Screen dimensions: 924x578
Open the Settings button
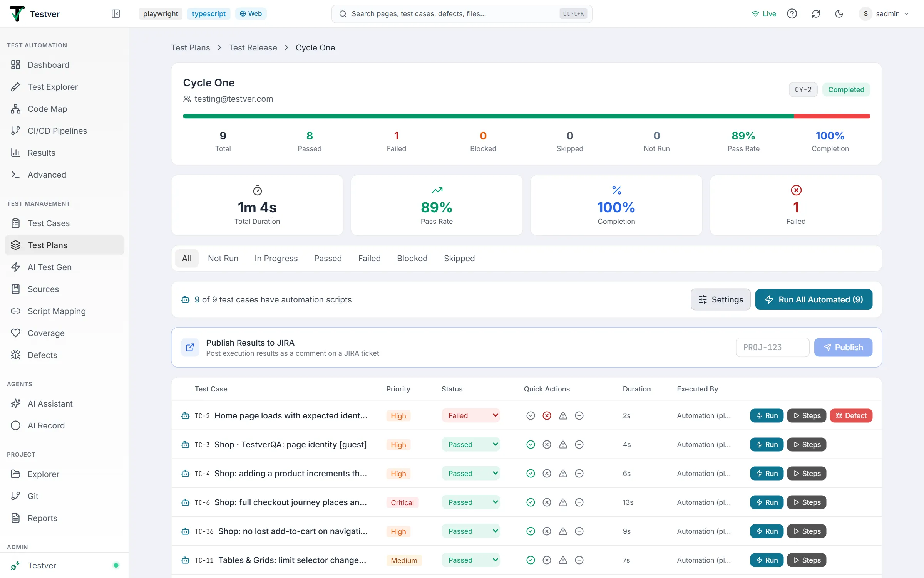(720, 299)
